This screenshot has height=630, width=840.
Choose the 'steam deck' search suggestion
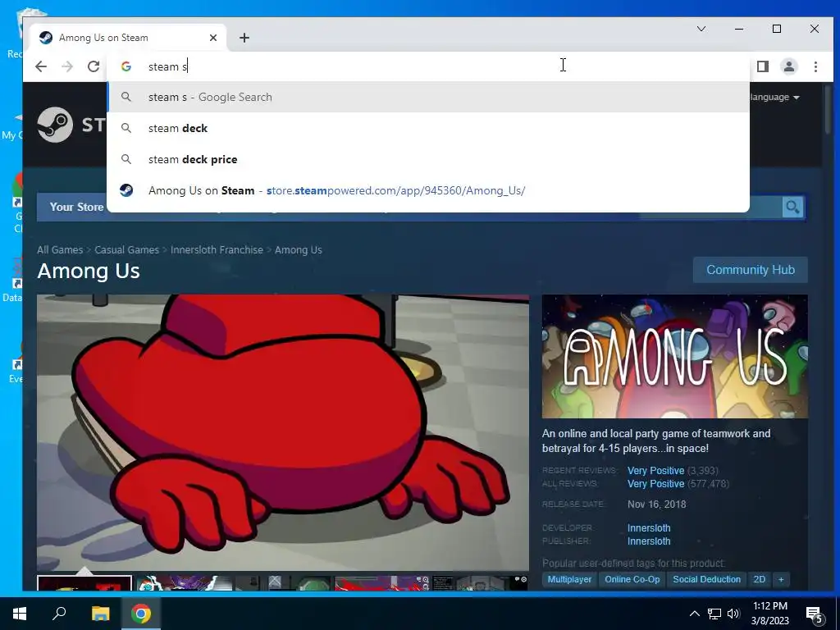tap(428, 128)
